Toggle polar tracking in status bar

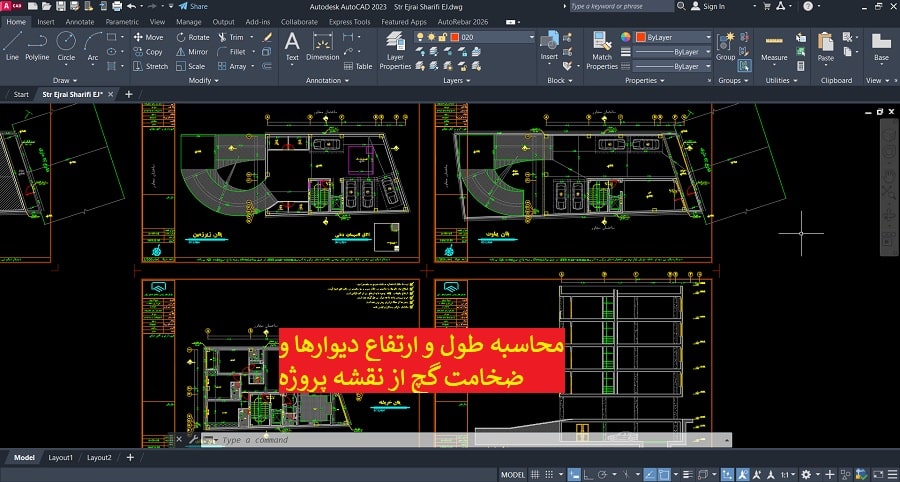point(602,475)
